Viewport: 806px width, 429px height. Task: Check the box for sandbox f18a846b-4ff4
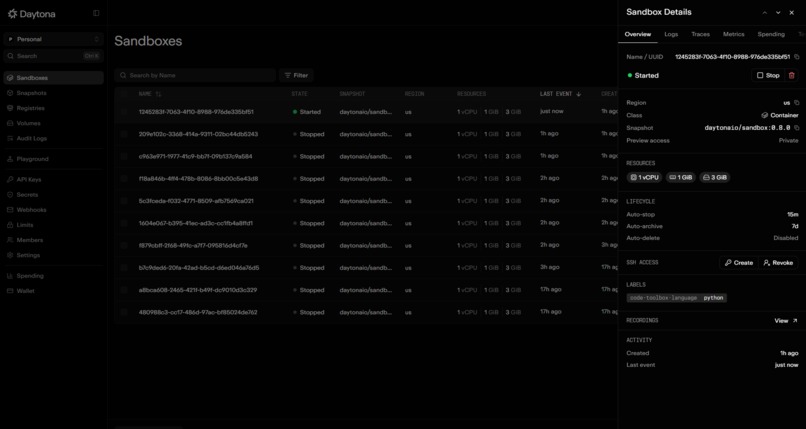(x=124, y=179)
